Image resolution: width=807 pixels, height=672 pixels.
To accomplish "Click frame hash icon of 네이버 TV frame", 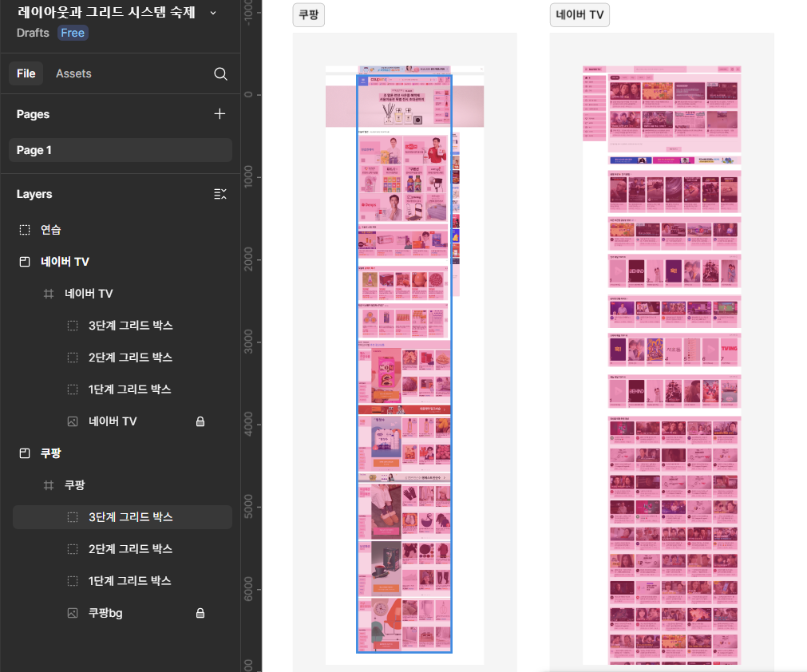I will 49,293.
